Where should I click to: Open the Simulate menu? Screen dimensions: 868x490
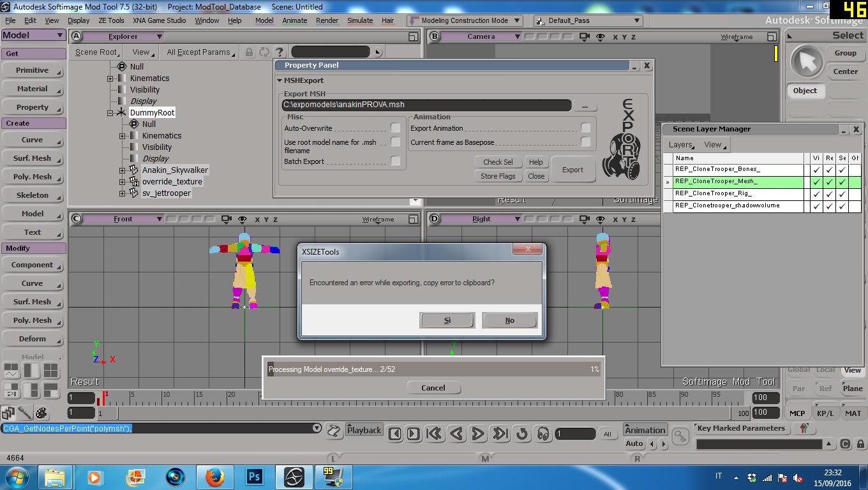pyautogui.click(x=360, y=20)
